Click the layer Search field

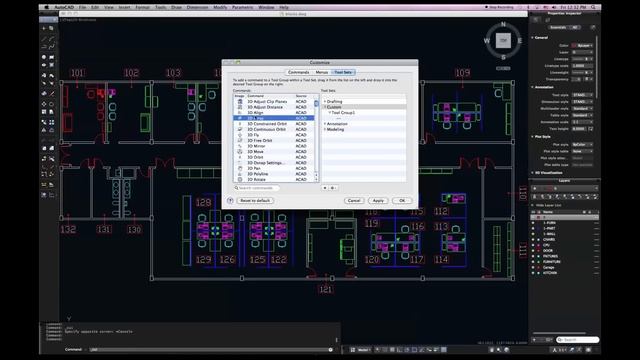(578, 340)
